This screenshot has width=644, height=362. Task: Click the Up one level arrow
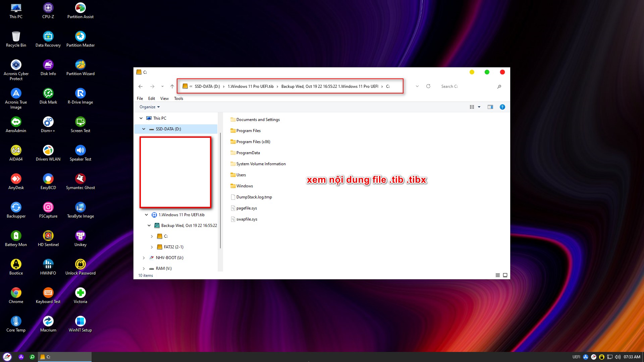click(172, 86)
